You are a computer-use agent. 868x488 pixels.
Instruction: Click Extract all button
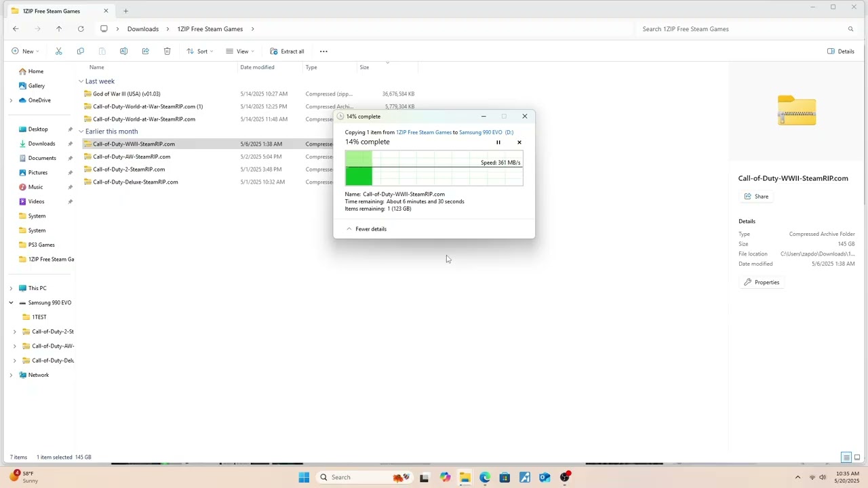point(287,52)
